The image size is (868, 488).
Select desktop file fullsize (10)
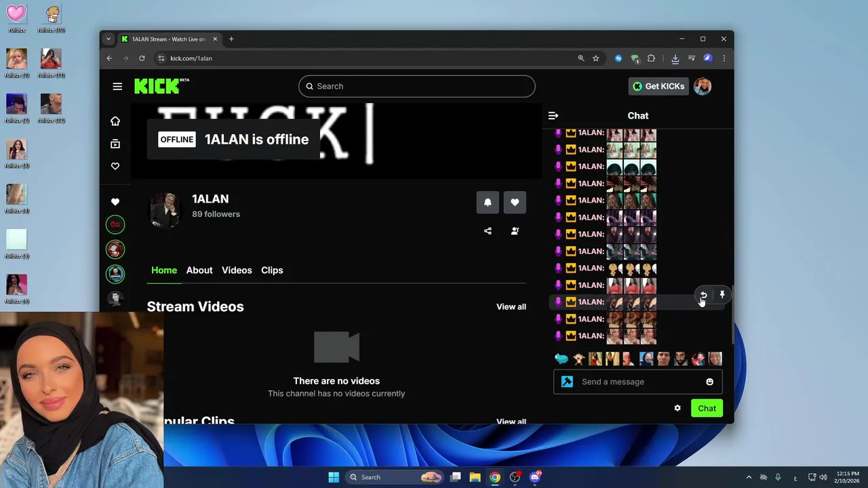(52, 17)
